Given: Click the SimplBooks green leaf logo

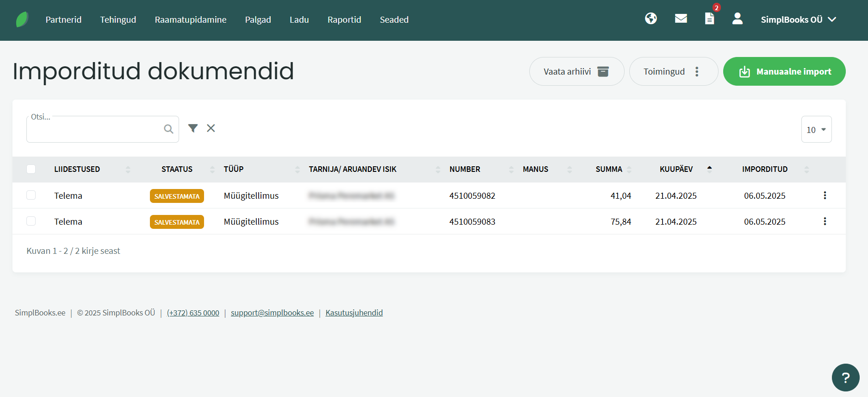Looking at the screenshot, I should point(22,19).
